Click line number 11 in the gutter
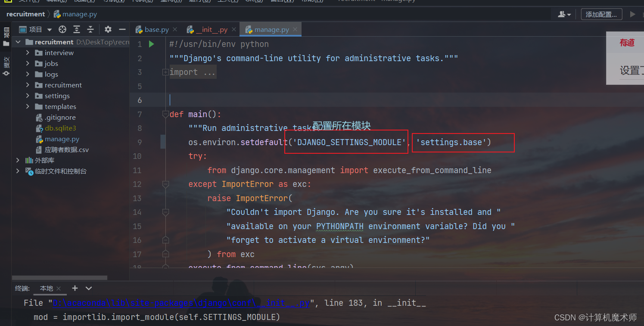 point(137,170)
